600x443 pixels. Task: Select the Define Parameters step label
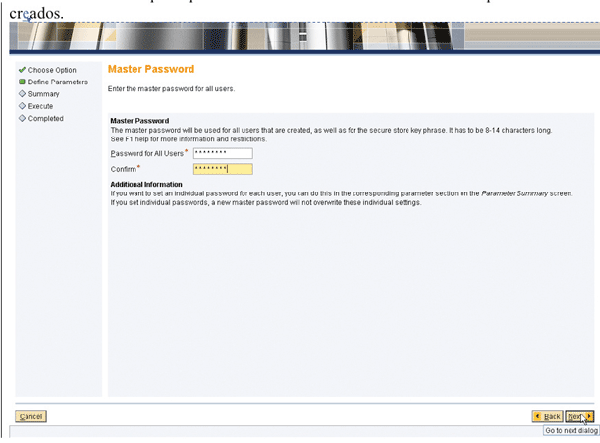[x=58, y=82]
